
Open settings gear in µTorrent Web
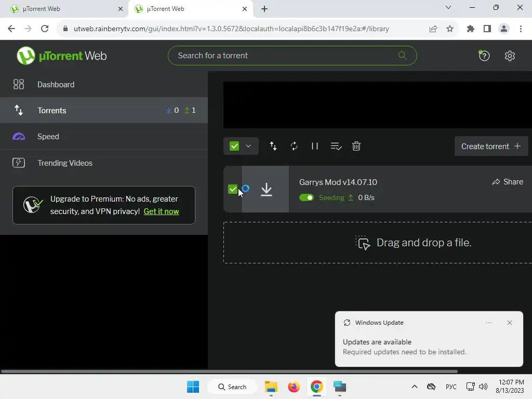(510, 56)
